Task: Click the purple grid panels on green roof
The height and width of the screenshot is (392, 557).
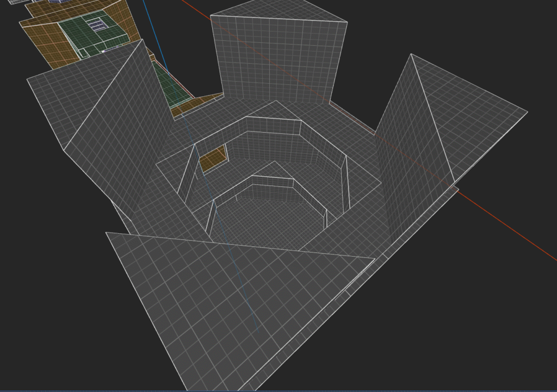Action: [x=97, y=24]
